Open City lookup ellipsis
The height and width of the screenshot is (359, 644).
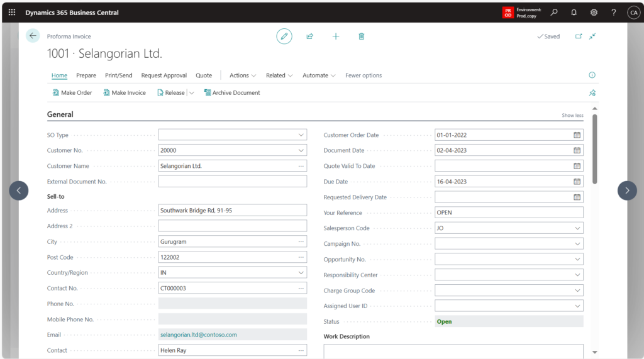click(x=301, y=241)
